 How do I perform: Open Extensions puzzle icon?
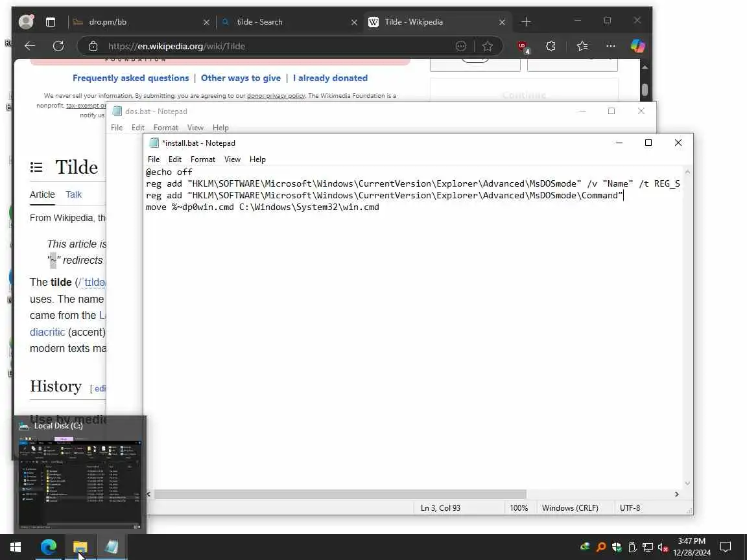(x=551, y=46)
